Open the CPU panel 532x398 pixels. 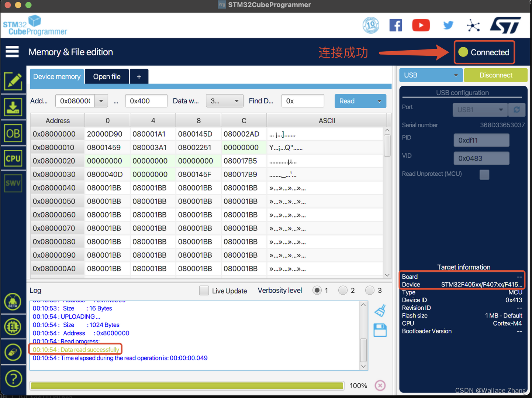(x=13, y=159)
